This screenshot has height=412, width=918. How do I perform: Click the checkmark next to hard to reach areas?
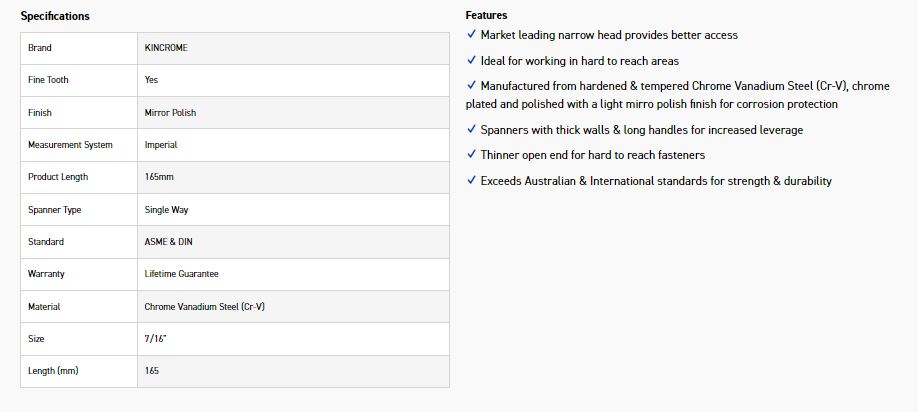tap(471, 61)
